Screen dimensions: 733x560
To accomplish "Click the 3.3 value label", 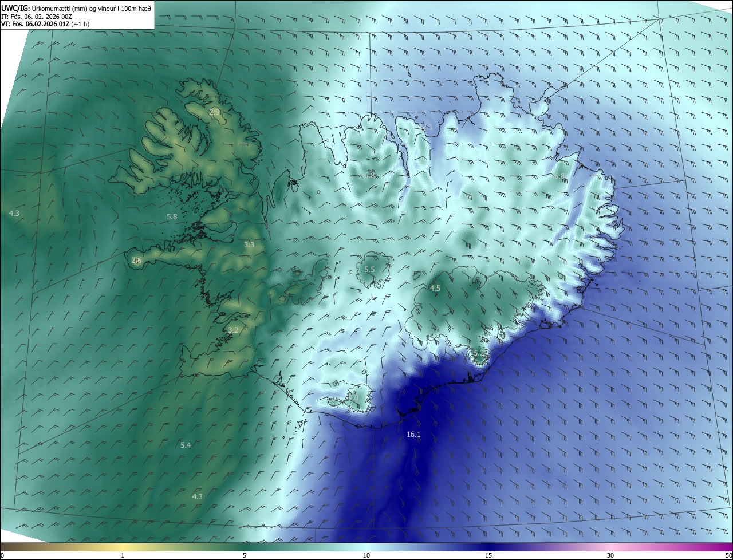I will coord(249,245).
